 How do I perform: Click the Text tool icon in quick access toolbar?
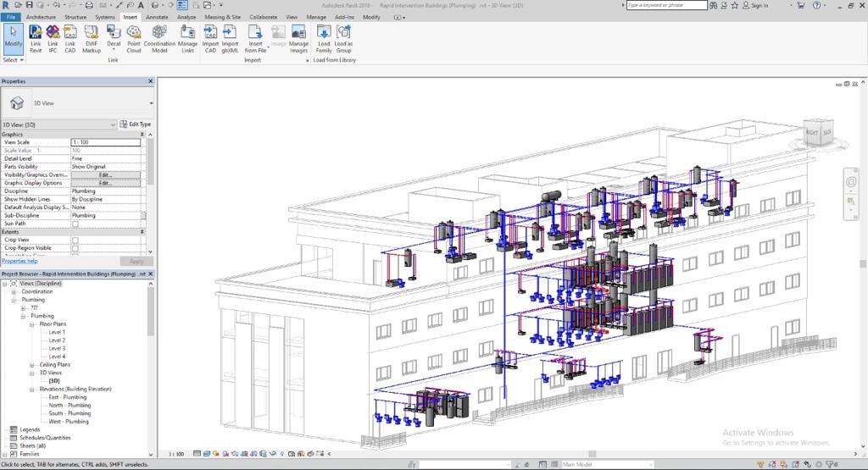142,5
